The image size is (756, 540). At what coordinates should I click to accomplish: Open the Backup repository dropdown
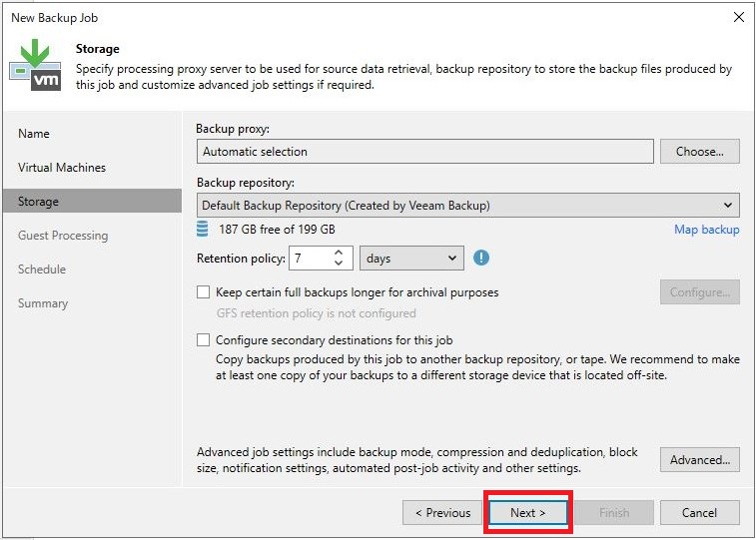[467, 206]
